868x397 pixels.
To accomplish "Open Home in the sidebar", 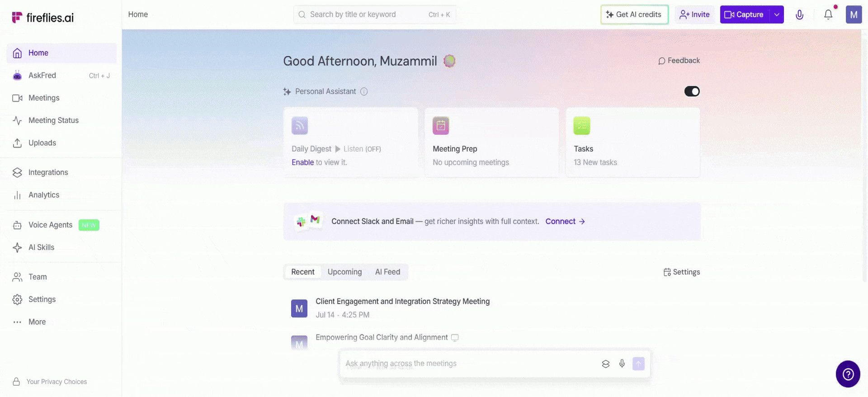I will pos(61,53).
